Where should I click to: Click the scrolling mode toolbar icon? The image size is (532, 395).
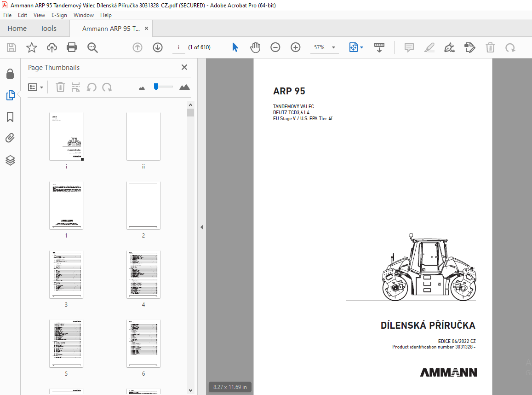pos(379,47)
